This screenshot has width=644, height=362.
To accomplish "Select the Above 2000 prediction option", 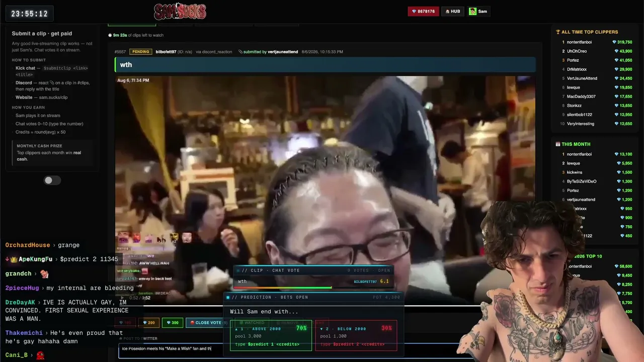I will pyautogui.click(x=271, y=335).
